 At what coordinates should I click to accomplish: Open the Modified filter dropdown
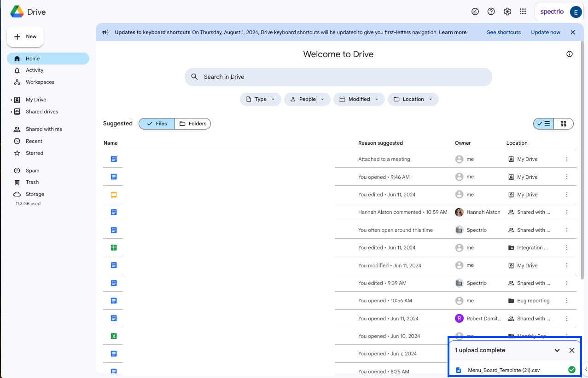(359, 99)
